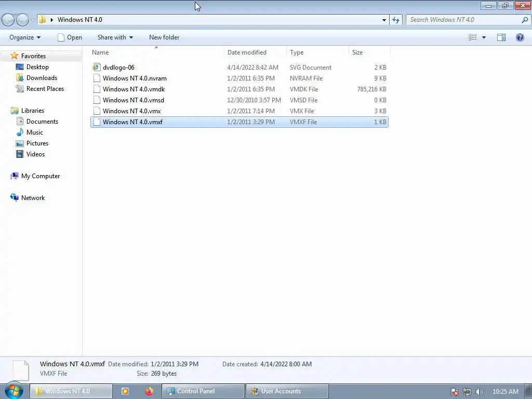Click the Windows NT 4.0 taskbar button
Viewport: 532px width, 399px height.
pos(71,391)
